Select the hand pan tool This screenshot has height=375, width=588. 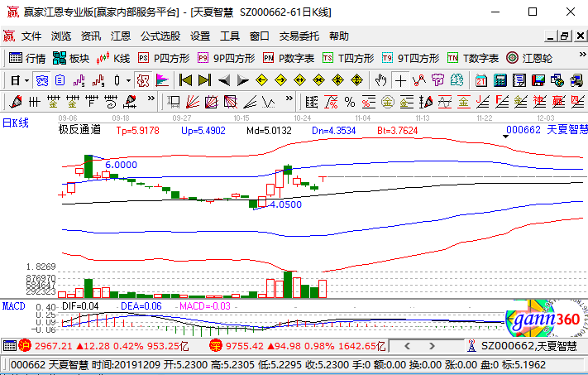(380, 80)
